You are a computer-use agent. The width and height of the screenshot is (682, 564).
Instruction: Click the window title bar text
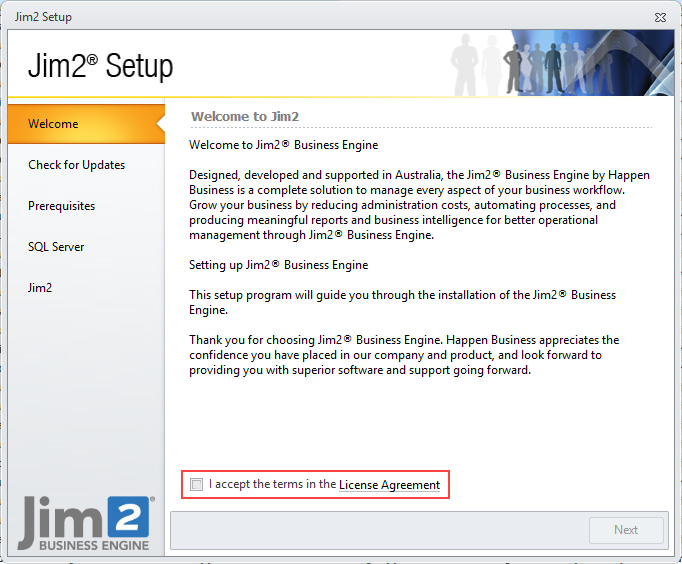[x=43, y=17]
